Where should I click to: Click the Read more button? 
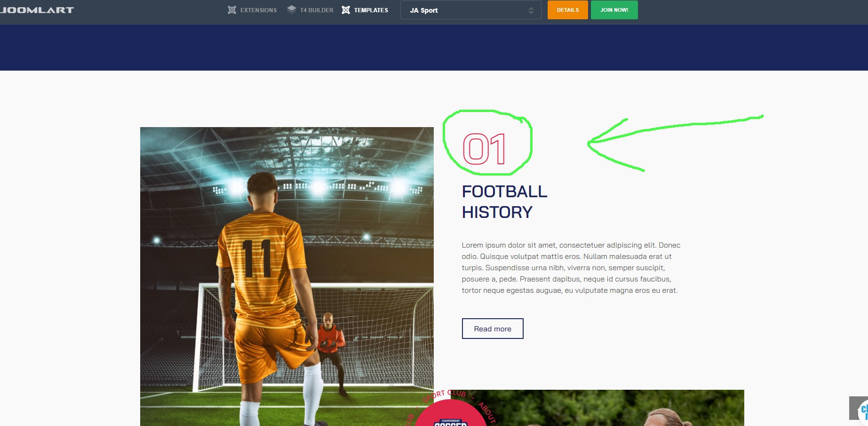point(493,329)
